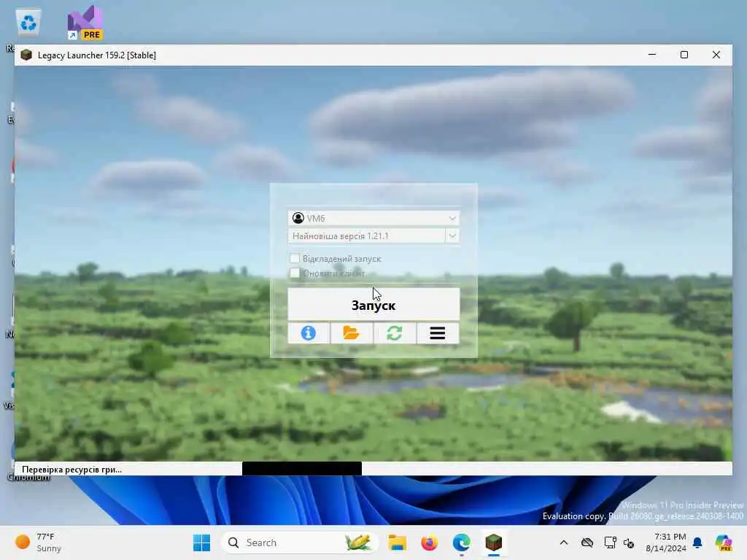Viewport: 747px width, 560px height.
Task: Minimize the Legacy Launcher window
Action: (x=652, y=55)
